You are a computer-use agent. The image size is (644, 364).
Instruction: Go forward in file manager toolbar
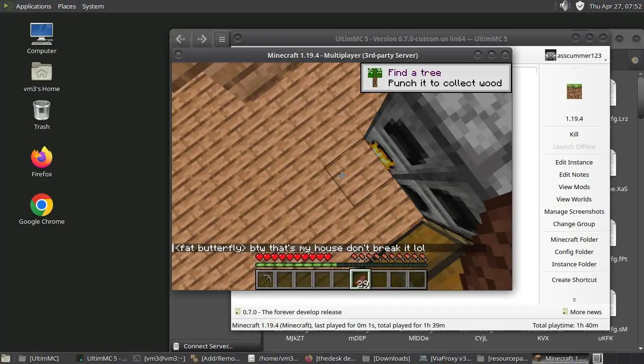pos(202,39)
